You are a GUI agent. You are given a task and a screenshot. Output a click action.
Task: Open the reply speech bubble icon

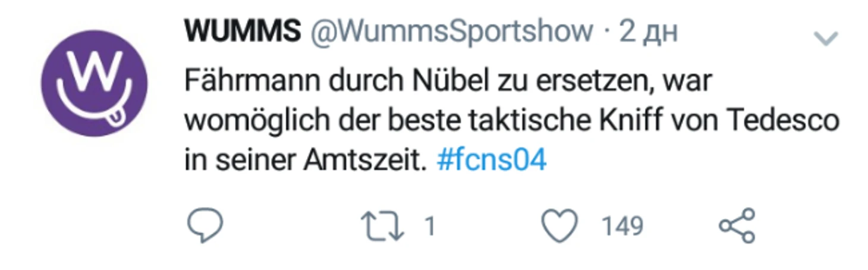coord(205,226)
